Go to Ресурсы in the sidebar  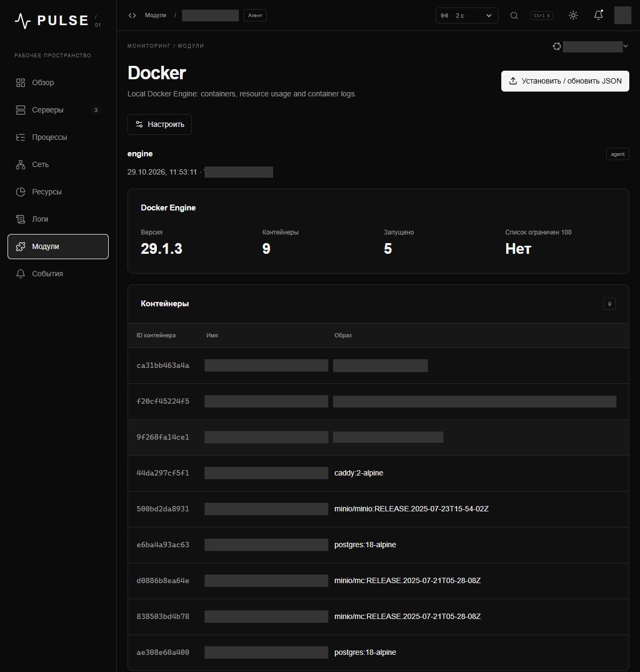(58, 192)
